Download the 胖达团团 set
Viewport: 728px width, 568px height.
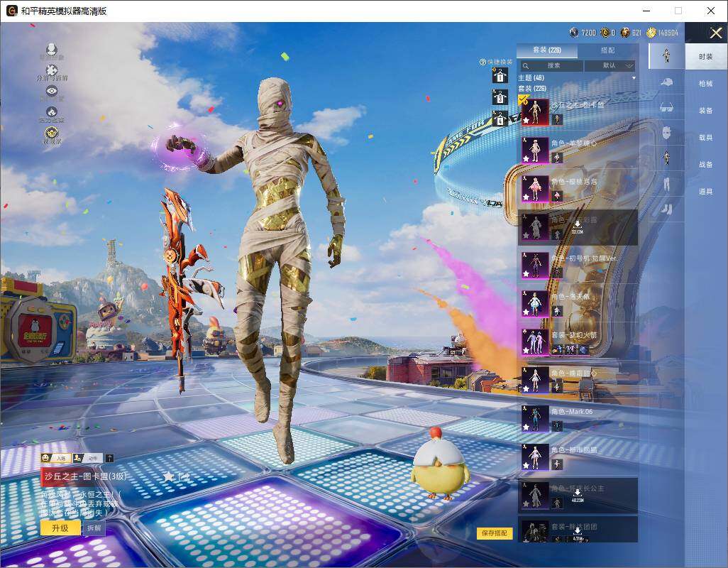coord(578,534)
